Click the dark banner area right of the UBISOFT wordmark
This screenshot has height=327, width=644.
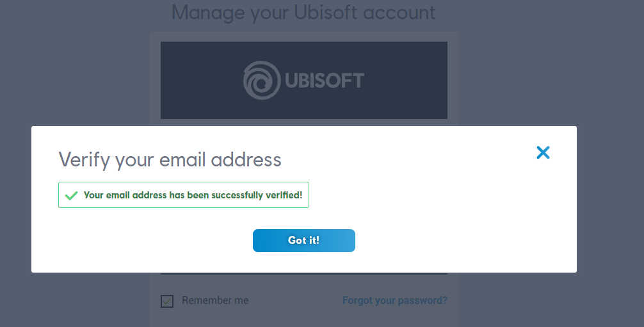(x=406, y=80)
